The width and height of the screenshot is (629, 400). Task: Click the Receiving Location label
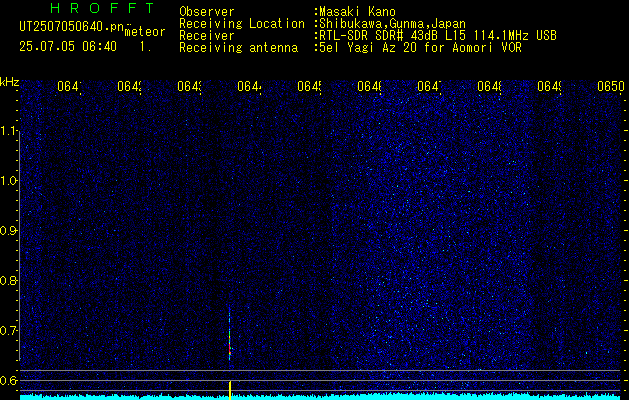pos(242,24)
